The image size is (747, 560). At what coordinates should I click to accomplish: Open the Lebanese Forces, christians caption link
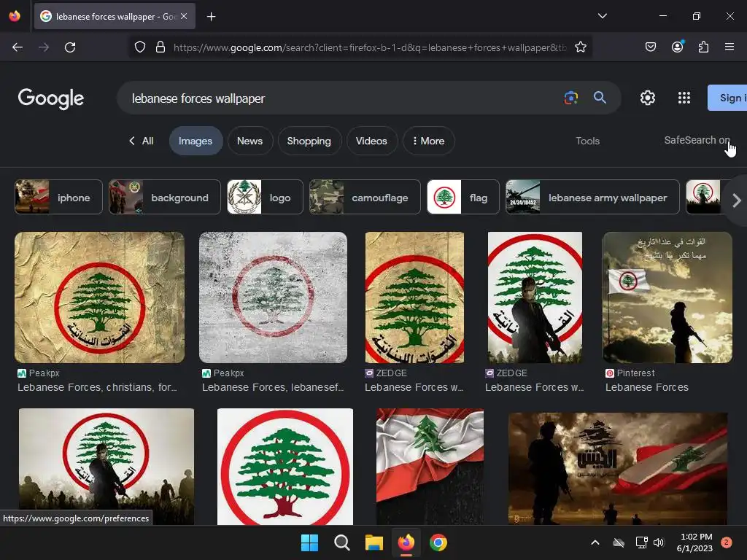click(x=97, y=388)
